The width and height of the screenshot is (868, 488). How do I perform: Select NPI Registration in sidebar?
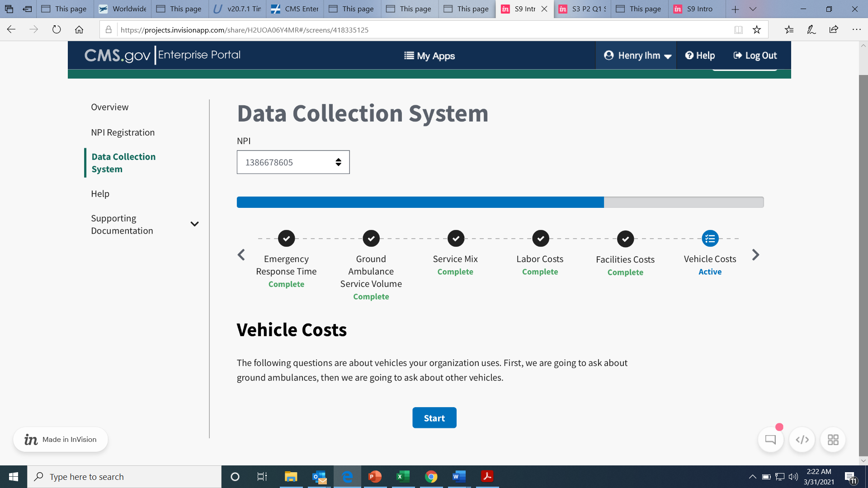point(123,132)
